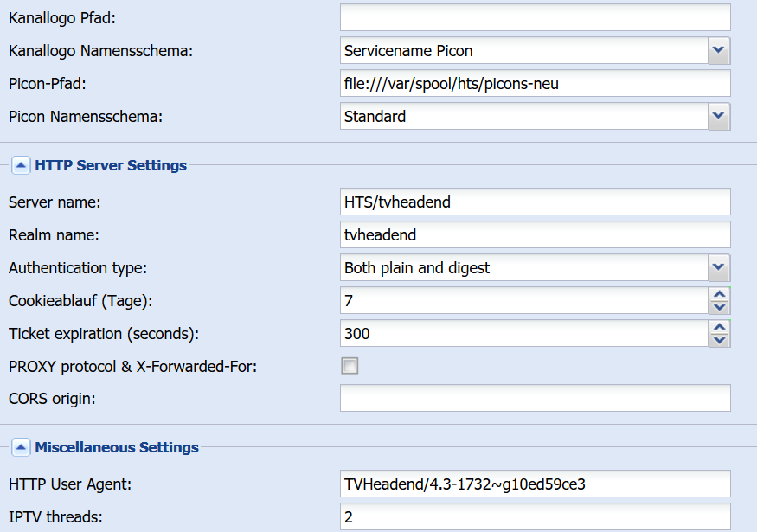The width and height of the screenshot is (757, 532).
Task: Focus the Server name field
Action: coord(535,202)
